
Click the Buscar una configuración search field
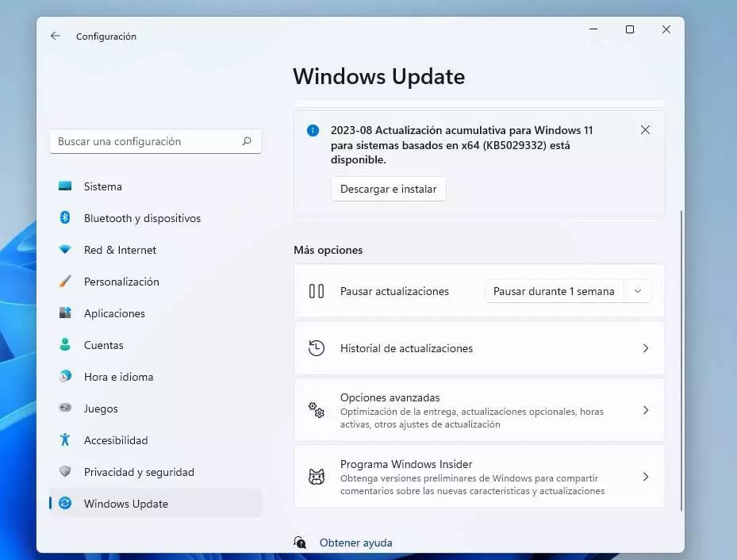155,141
